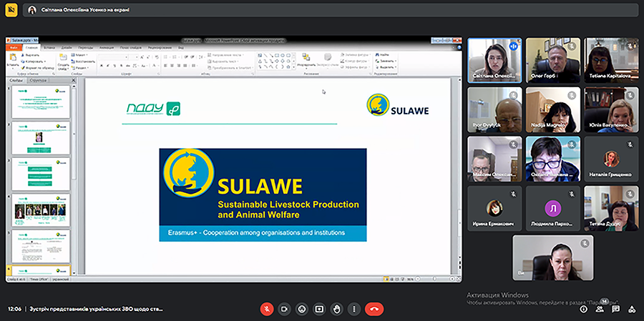Turn on the camera in the call controls
The image size is (644, 321).
[x=284, y=309]
